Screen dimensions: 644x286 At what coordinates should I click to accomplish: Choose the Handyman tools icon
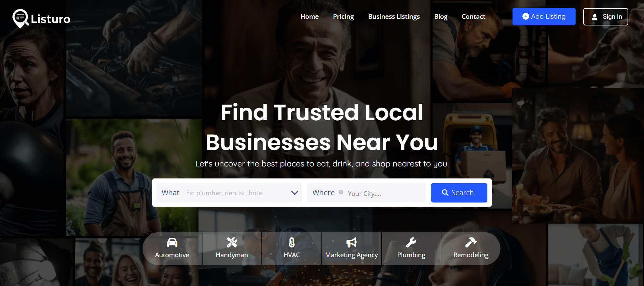pos(232,242)
